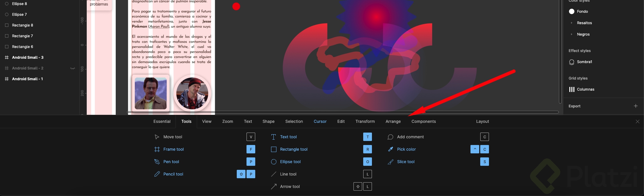The width and height of the screenshot is (644, 196).
Task: Click the S key badge for Slice tool
Action: coord(485,162)
